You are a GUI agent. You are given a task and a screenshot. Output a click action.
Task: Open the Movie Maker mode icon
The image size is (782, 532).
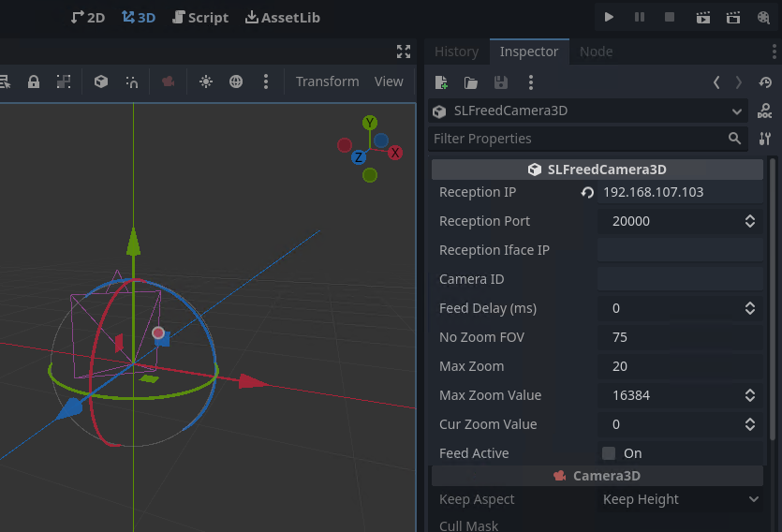[x=763, y=18]
